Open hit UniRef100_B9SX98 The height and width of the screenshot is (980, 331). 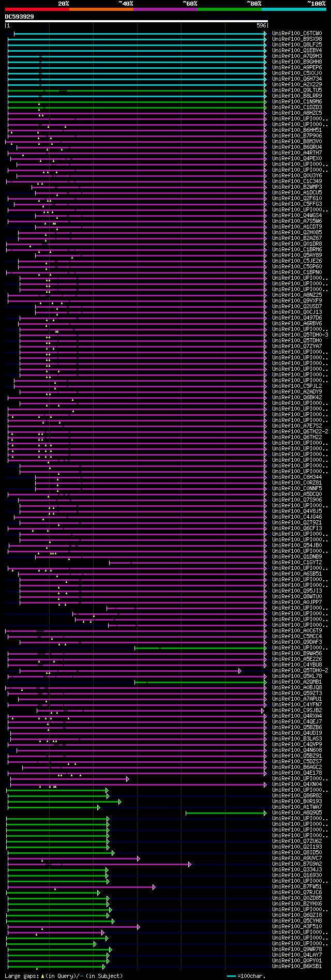point(297,39)
